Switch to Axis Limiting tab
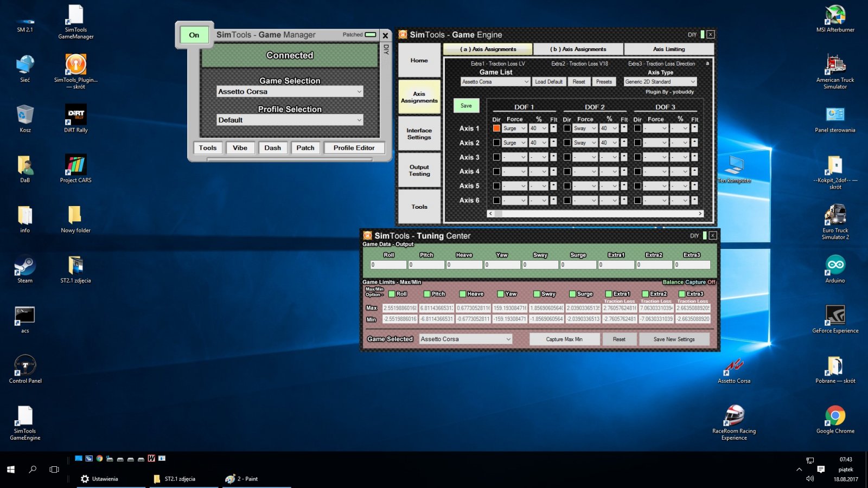 668,49
